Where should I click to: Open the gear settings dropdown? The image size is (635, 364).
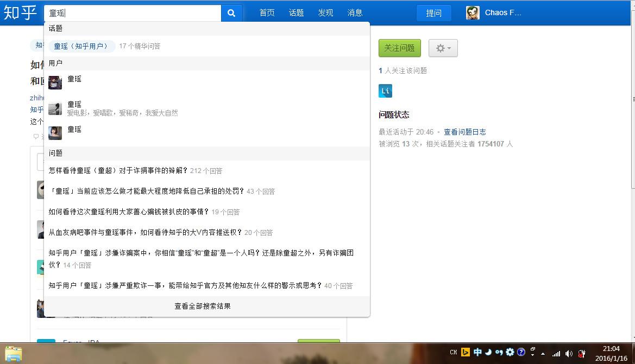[x=443, y=48]
